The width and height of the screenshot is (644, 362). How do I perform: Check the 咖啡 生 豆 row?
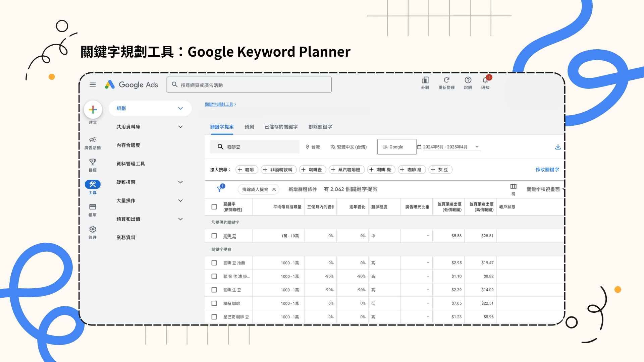[214, 290]
